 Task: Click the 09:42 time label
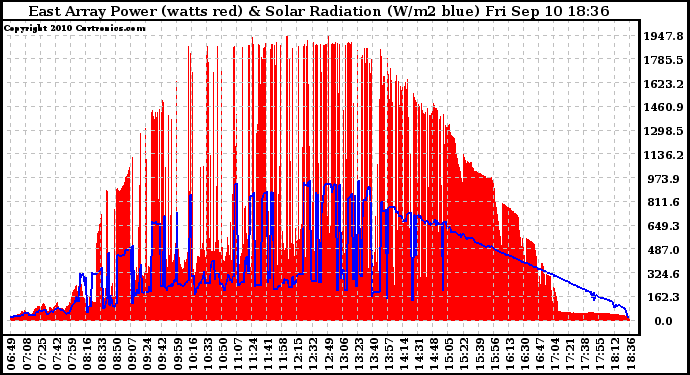click(x=161, y=354)
